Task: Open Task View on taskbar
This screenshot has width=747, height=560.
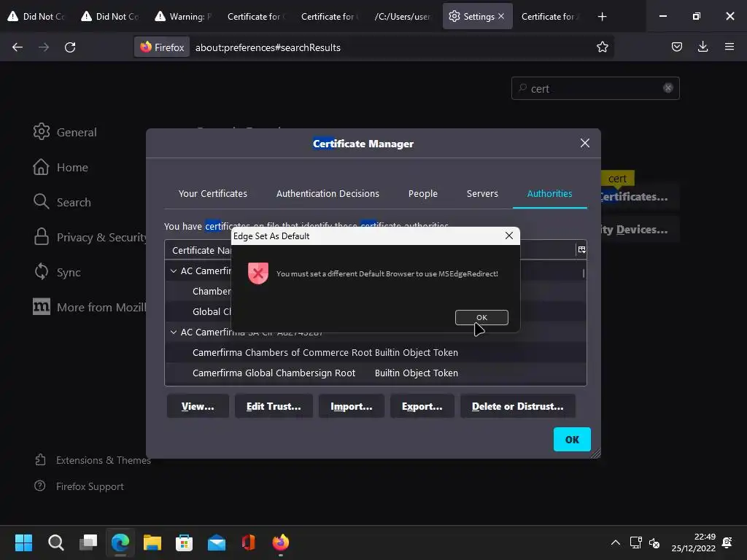Action: (88, 542)
